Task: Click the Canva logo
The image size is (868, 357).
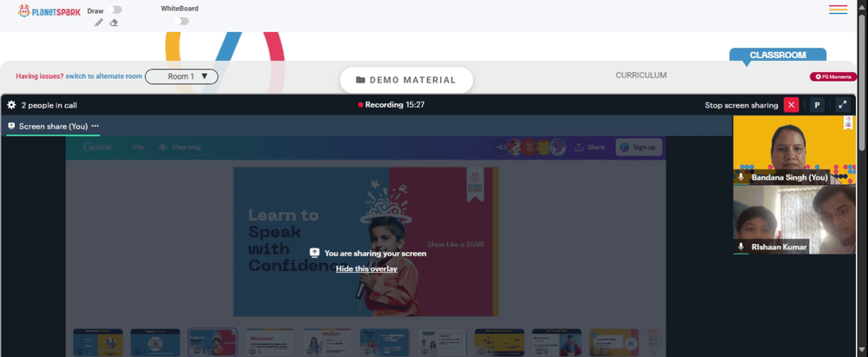Action: tap(97, 147)
